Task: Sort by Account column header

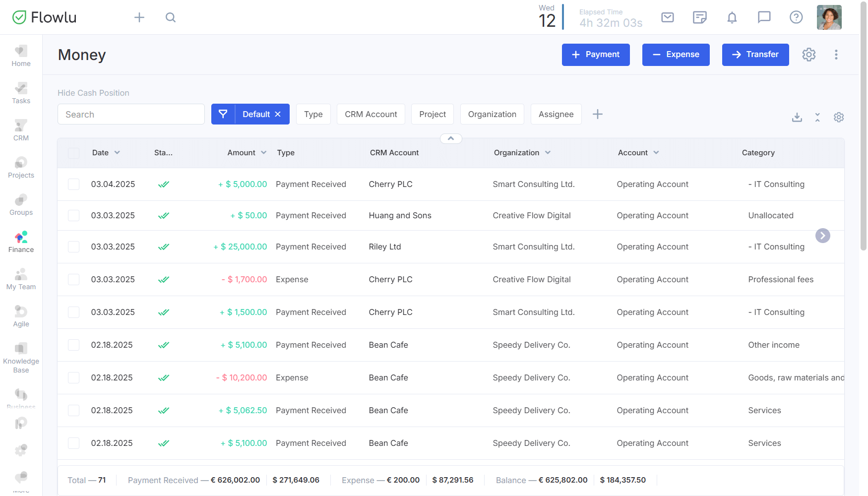Action: click(638, 153)
